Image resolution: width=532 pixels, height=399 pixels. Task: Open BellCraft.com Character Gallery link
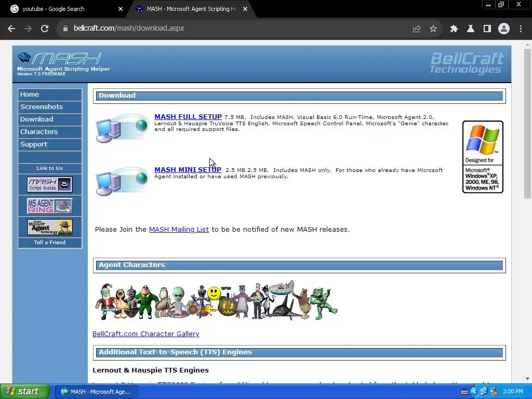click(146, 334)
